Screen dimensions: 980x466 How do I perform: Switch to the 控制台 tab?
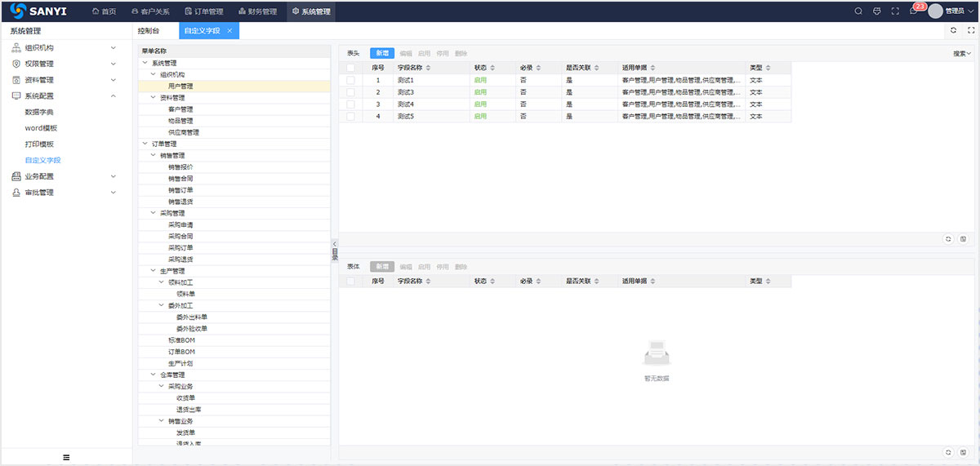(149, 30)
